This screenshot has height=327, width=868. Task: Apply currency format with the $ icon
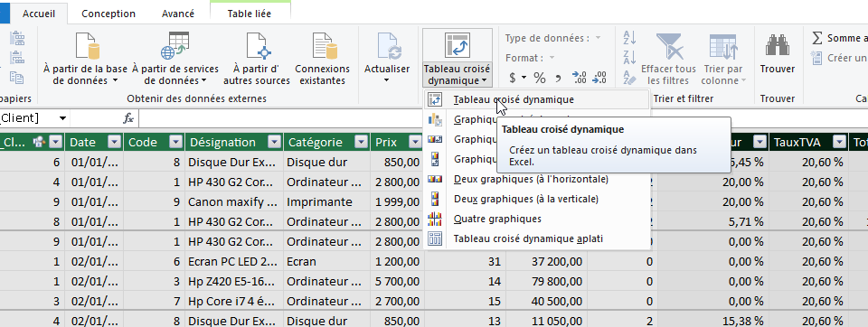click(x=513, y=78)
